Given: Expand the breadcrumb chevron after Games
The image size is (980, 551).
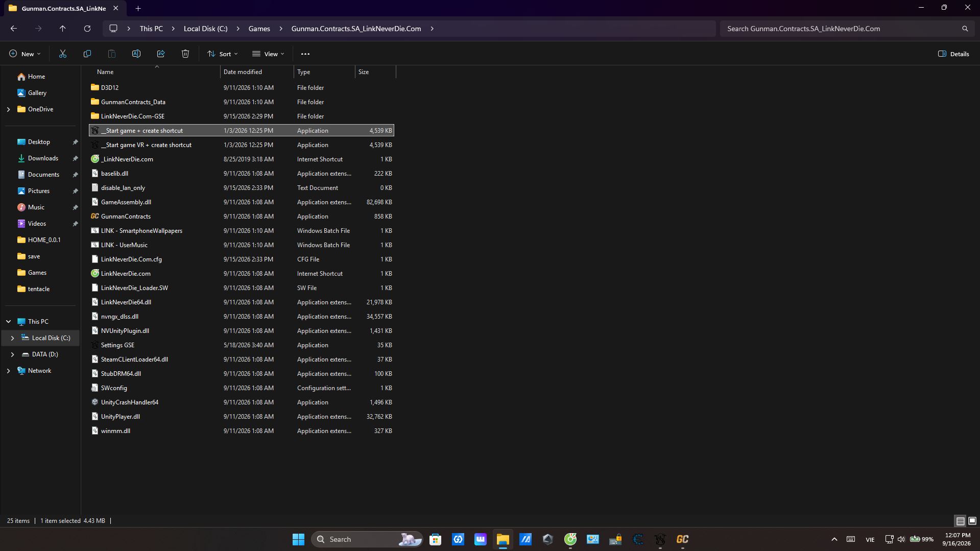Looking at the screenshot, I should click(281, 29).
